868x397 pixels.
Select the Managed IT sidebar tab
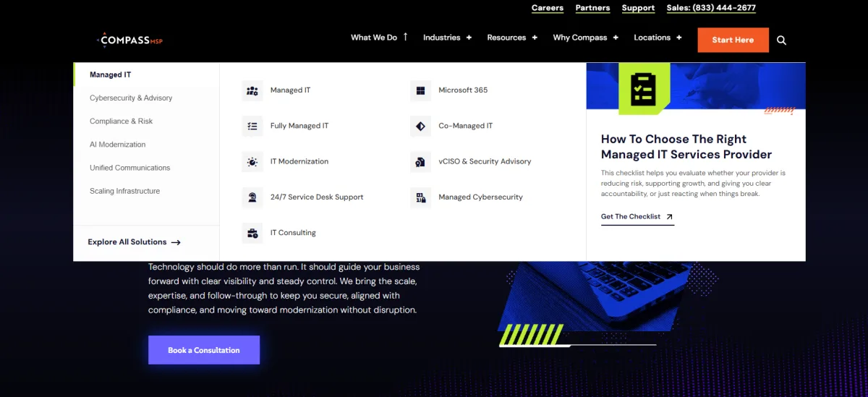tap(146, 74)
